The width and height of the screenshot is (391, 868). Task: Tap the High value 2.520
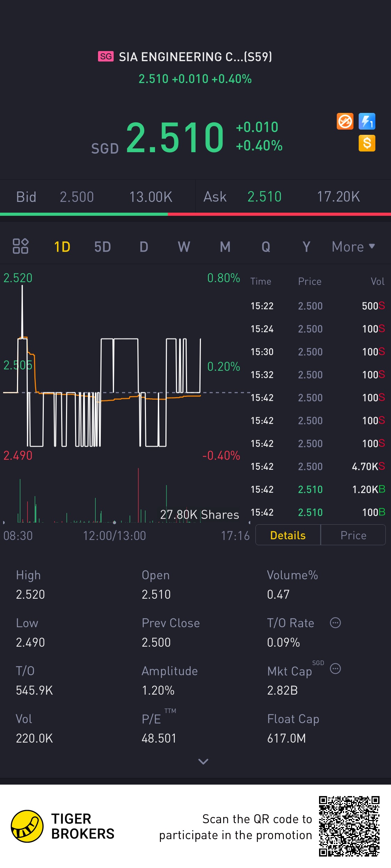point(31,595)
